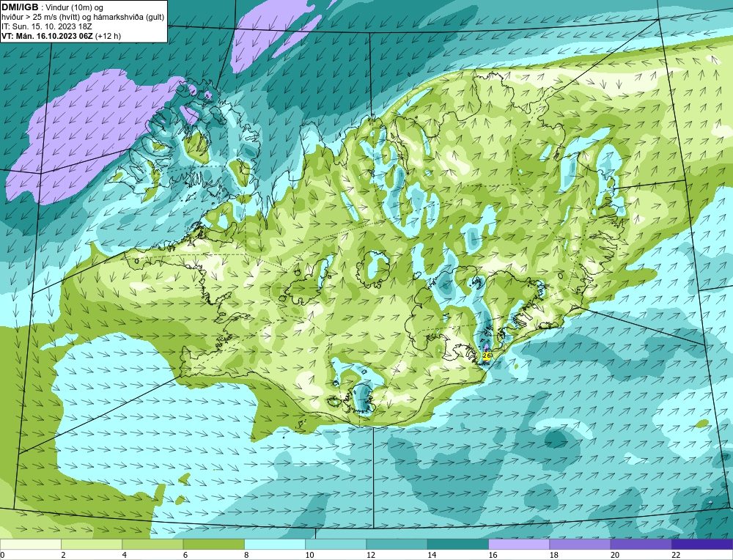733x560 pixels.
Task: Click the '18' scale label
Action: point(554,555)
